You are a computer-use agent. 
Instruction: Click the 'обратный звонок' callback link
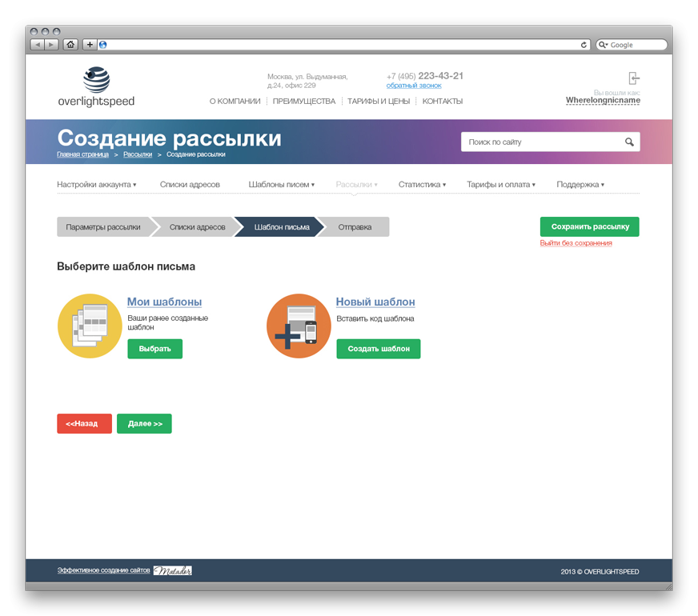(414, 86)
